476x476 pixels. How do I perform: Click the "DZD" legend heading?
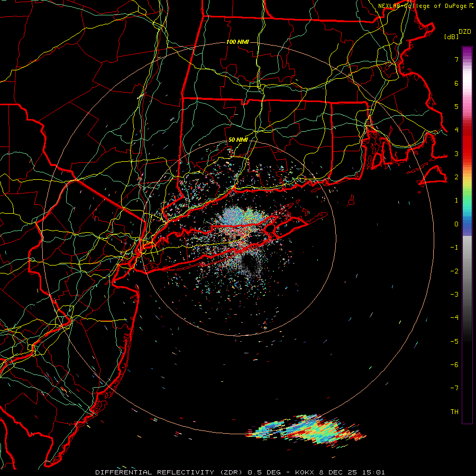465,32
